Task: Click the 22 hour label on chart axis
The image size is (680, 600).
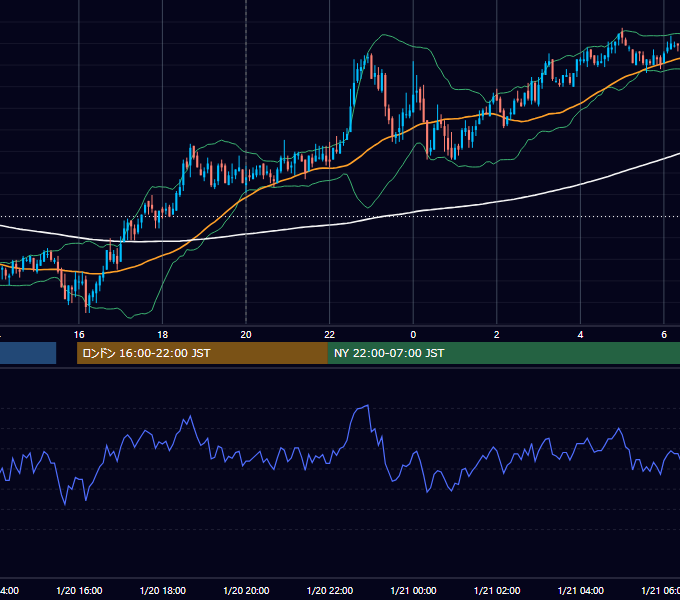Action: (330, 335)
